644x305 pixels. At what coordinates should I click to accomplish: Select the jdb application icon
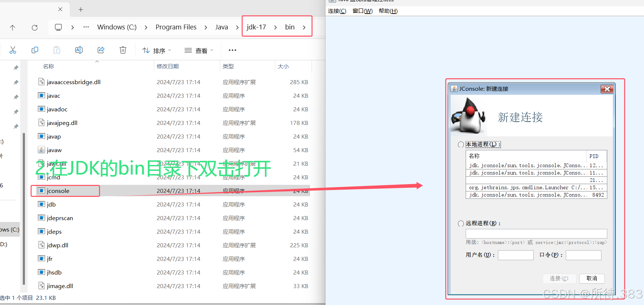point(41,204)
